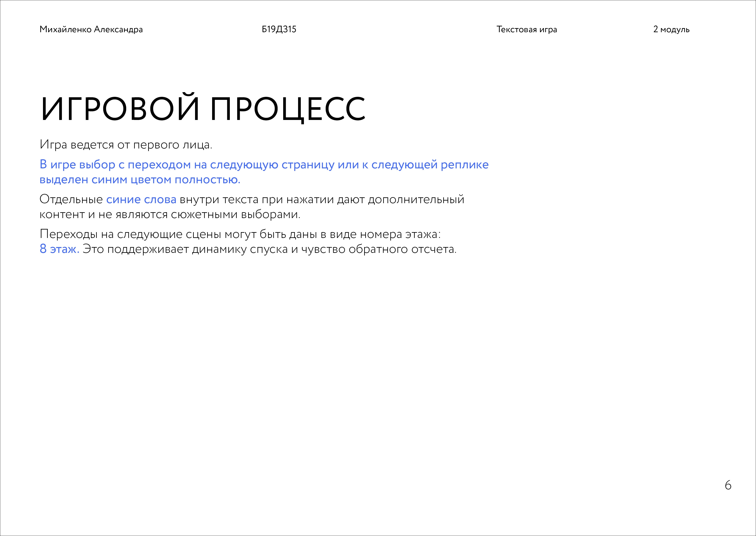This screenshot has height=536, width=756.
Task: Click the blue words синие слова
Action: coord(141,199)
